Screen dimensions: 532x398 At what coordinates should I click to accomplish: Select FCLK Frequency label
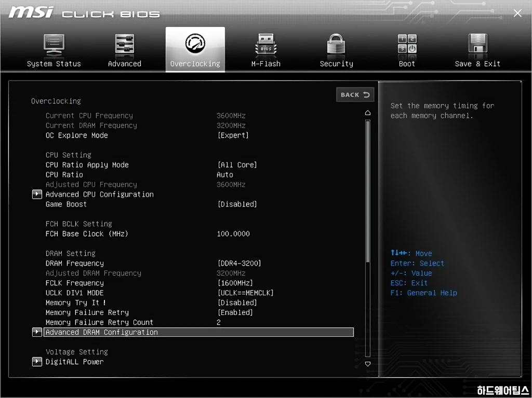pos(75,283)
